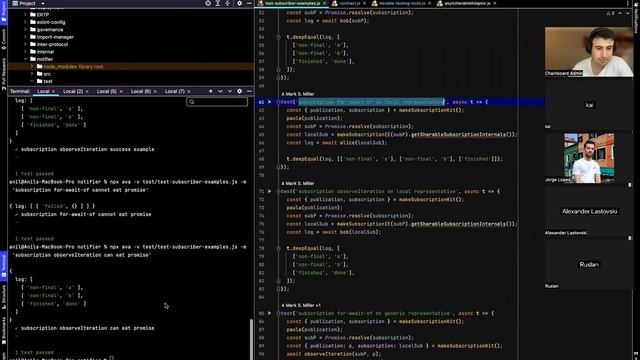
Task: Go to previous highlighted error arrow
Action: point(620,13)
